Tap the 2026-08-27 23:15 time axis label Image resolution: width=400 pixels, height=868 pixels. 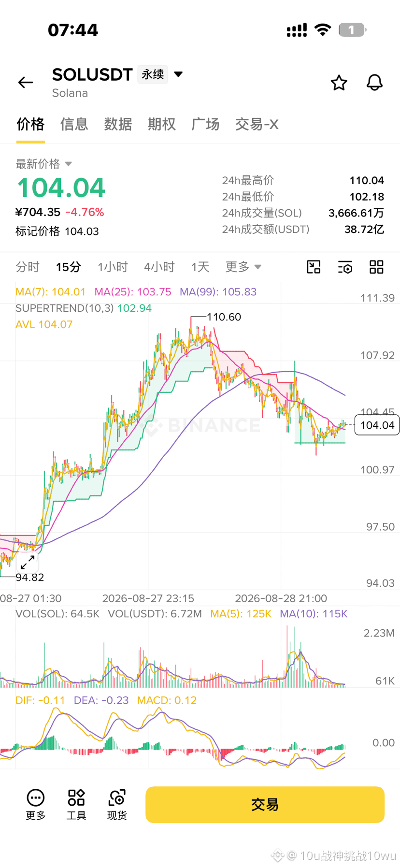point(148,598)
